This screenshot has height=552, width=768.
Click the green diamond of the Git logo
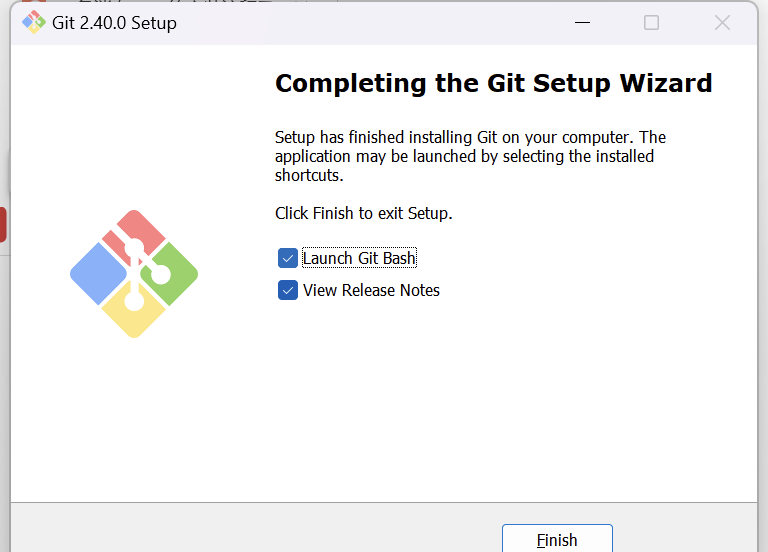170,274
